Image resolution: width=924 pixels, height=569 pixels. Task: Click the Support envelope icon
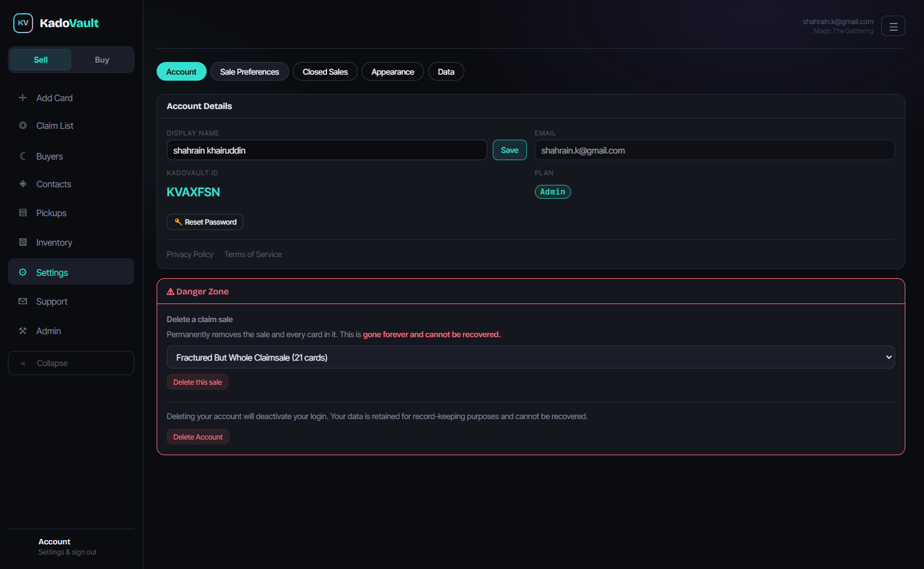(23, 301)
